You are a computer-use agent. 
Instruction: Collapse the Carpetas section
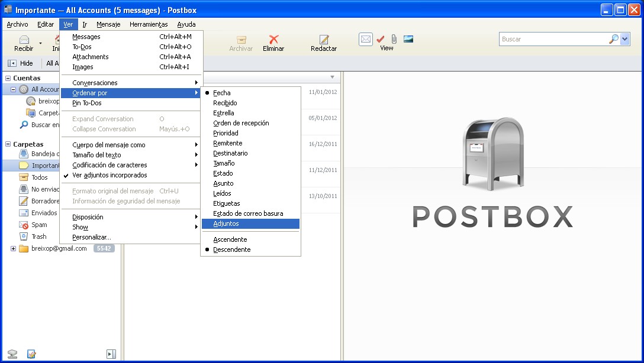pyautogui.click(x=8, y=144)
